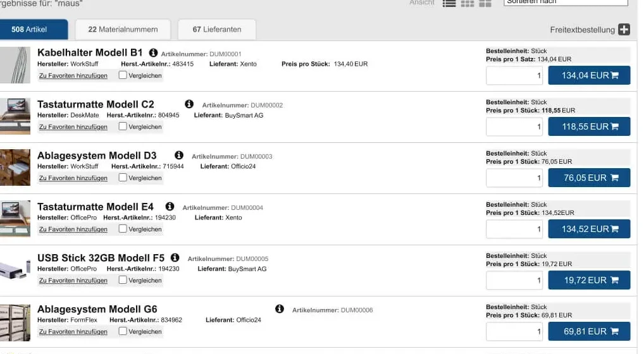644x354 pixels.
Task: Show info for Ablagesystem Modell G6
Action: [279, 308]
